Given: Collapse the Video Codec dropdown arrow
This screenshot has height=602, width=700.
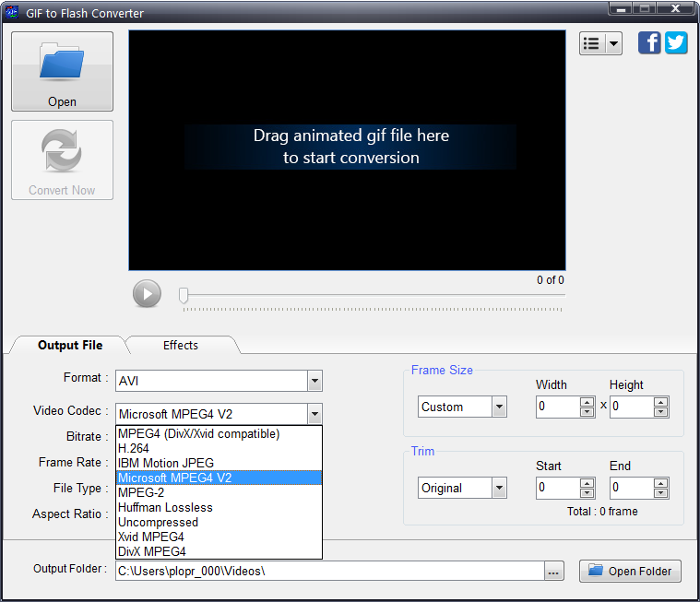Looking at the screenshot, I should point(314,414).
